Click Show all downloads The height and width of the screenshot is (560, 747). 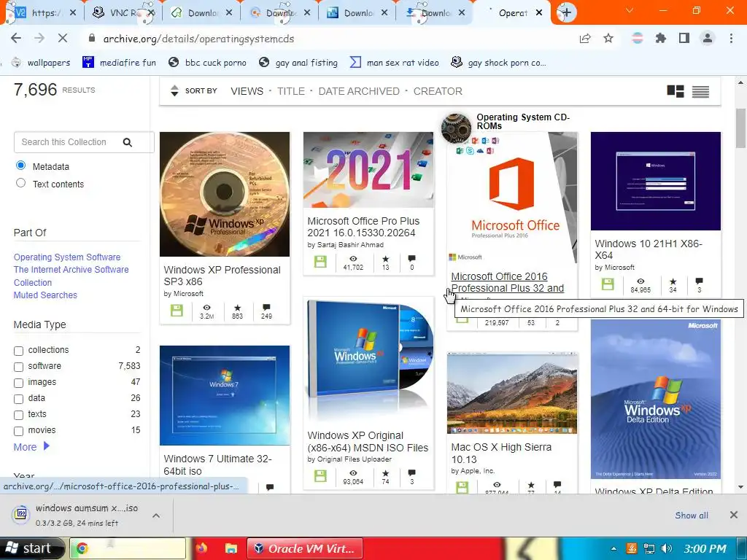tap(692, 516)
